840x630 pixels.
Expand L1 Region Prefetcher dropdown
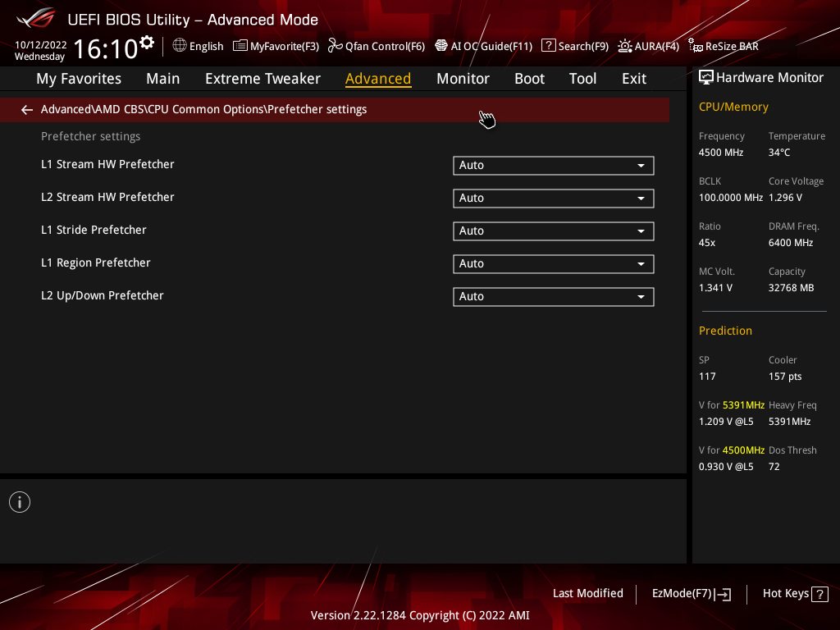[x=554, y=263]
